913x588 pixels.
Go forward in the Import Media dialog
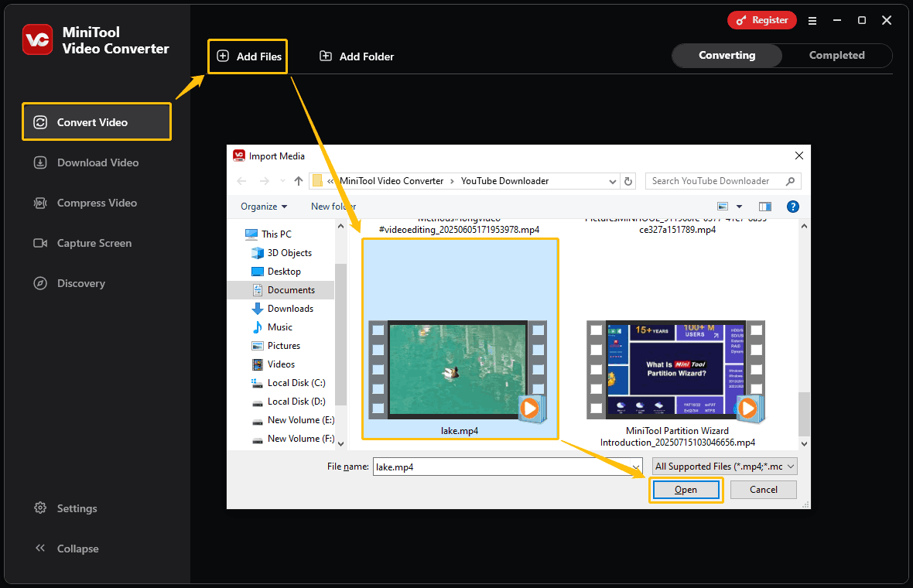coord(265,181)
